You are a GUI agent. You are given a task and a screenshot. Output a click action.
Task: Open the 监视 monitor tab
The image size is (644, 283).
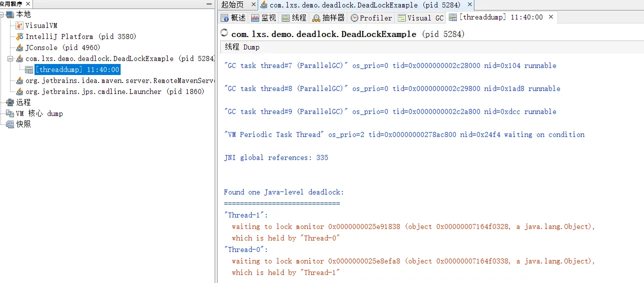click(264, 17)
